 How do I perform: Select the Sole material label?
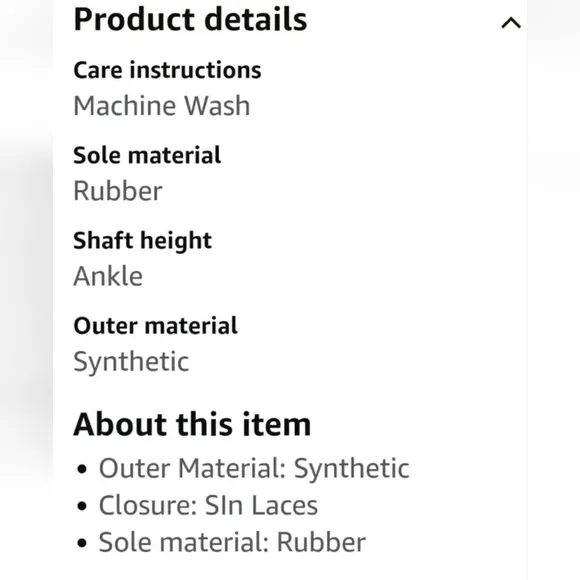(147, 155)
